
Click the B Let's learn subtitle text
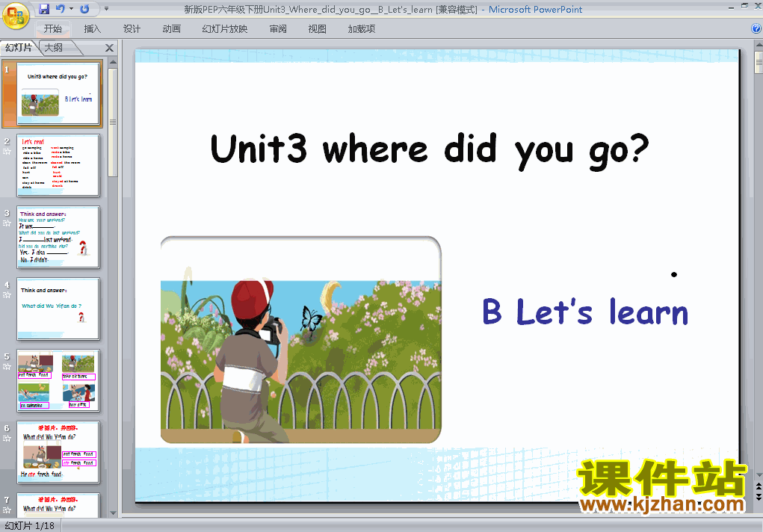pos(585,312)
